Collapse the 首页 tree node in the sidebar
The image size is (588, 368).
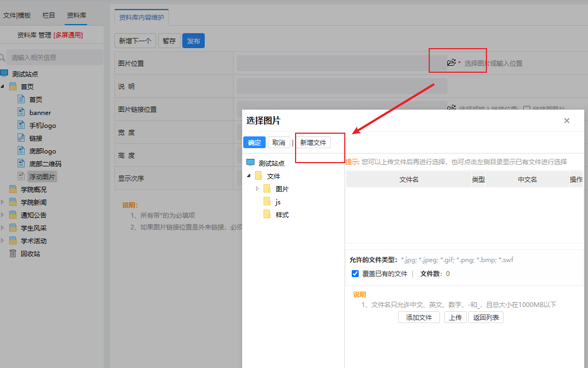[3, 86]
